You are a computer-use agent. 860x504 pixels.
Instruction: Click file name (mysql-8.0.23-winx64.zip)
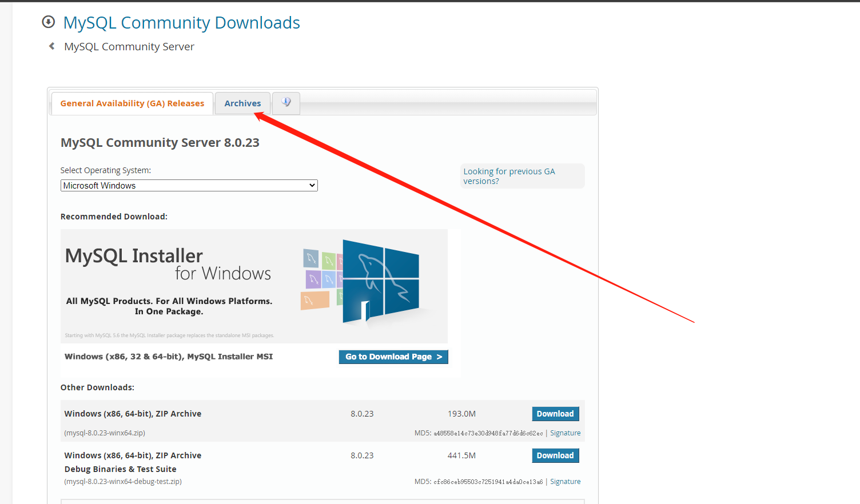click(x=105, y=433)
